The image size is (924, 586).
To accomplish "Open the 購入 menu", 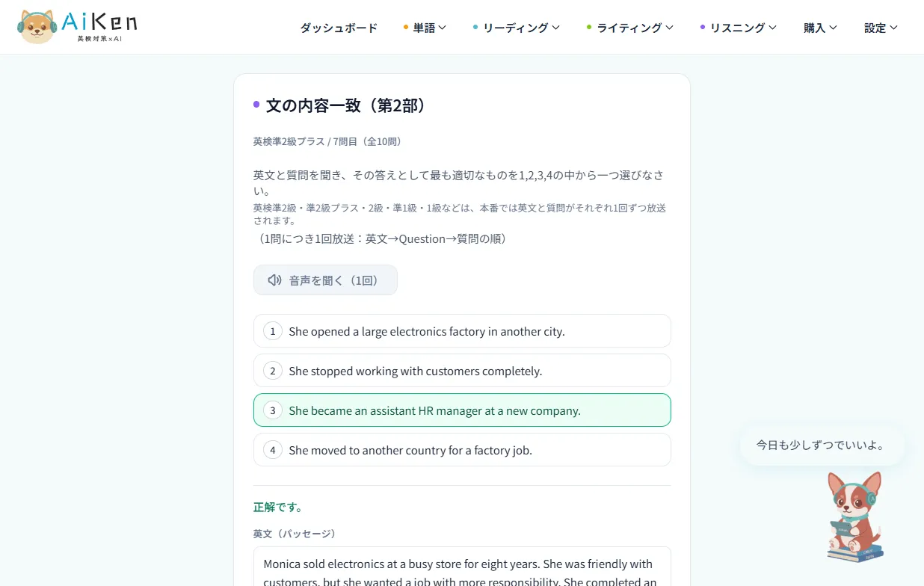I will pyautogui.click(x=820, y=28).
